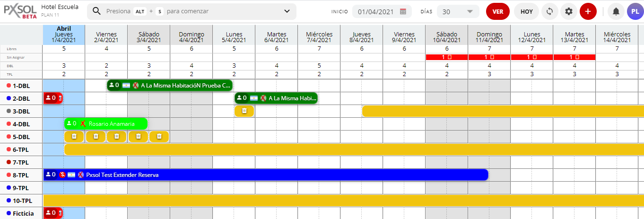
Task: Click the trash icon block in 3-DBL row
Action: tap(244, 111)
